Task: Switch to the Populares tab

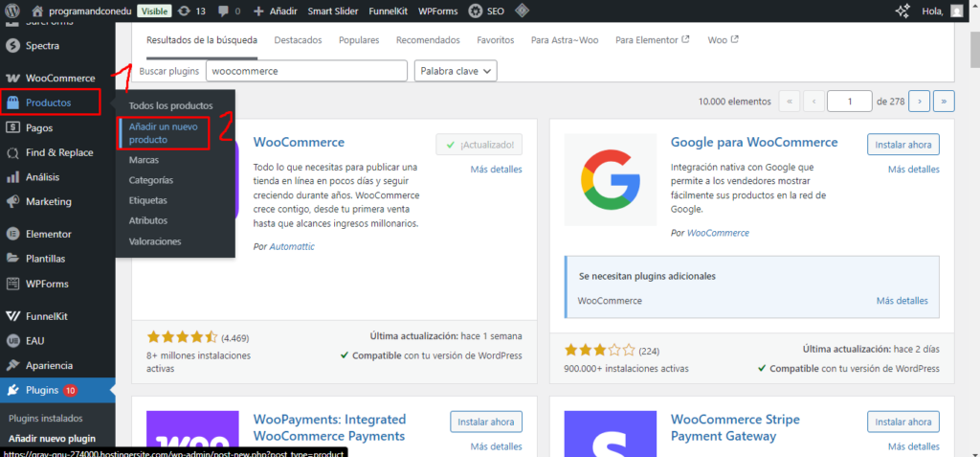Action: point(359,40)
